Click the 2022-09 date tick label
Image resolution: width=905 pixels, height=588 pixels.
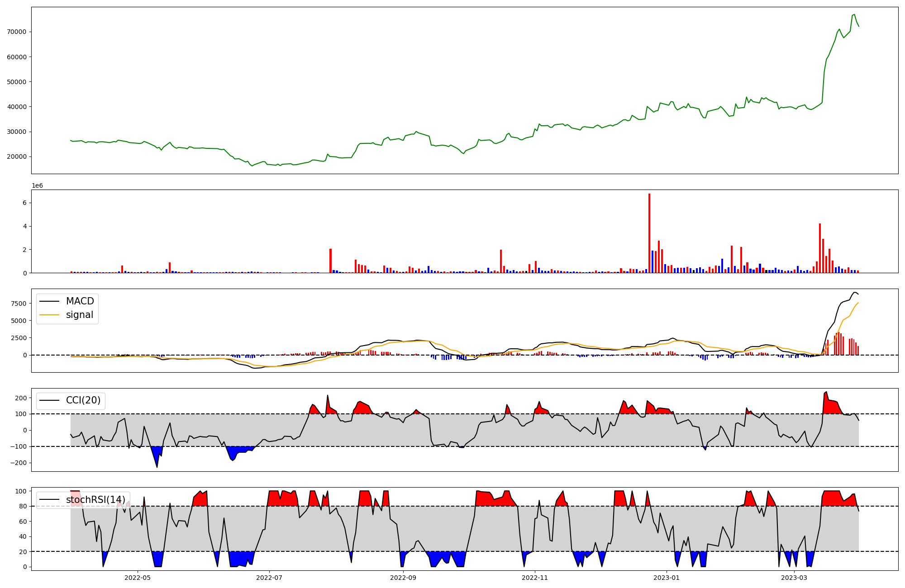(403, 578)
